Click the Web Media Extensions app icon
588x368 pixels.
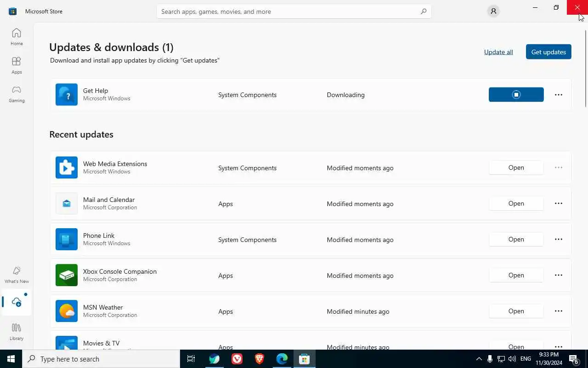(x=67, y=167)
